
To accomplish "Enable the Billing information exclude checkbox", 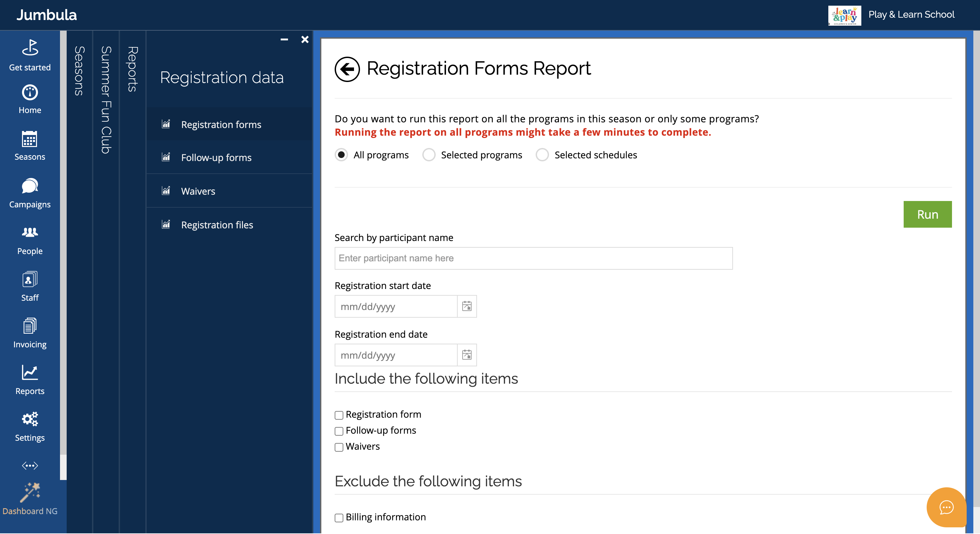I will tap(339, 518).
